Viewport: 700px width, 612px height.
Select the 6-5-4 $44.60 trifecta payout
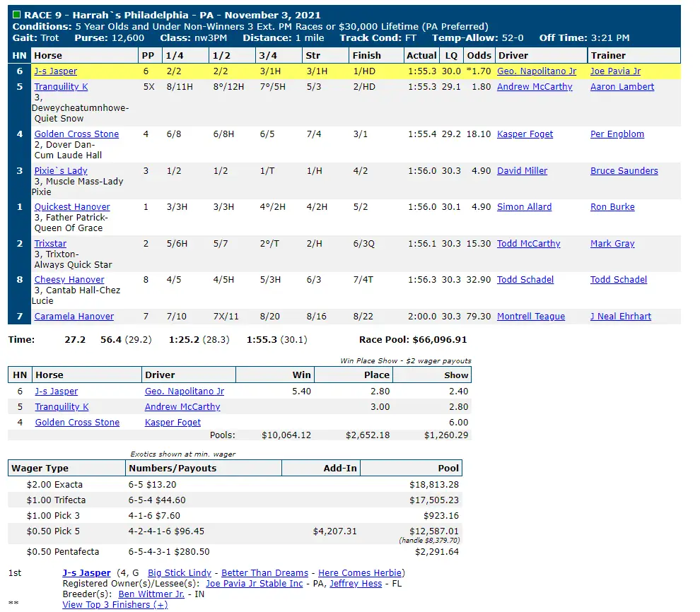(x=157, y=500)
